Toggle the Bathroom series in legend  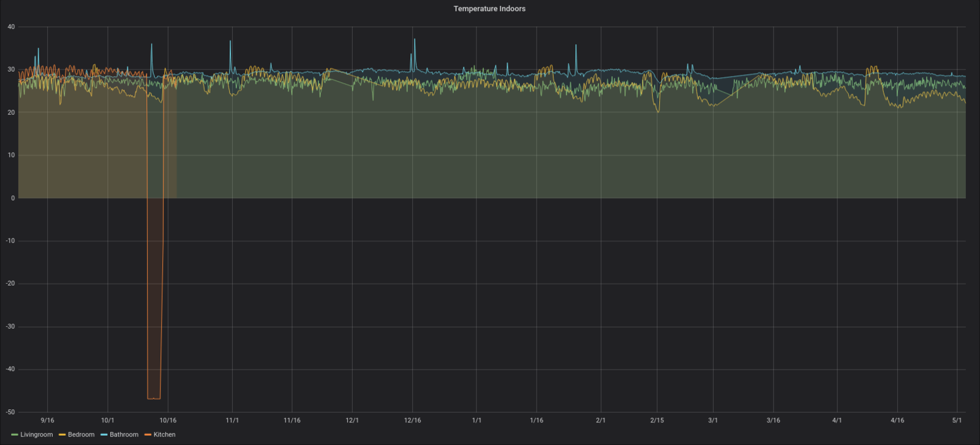(x=124, y=435)
